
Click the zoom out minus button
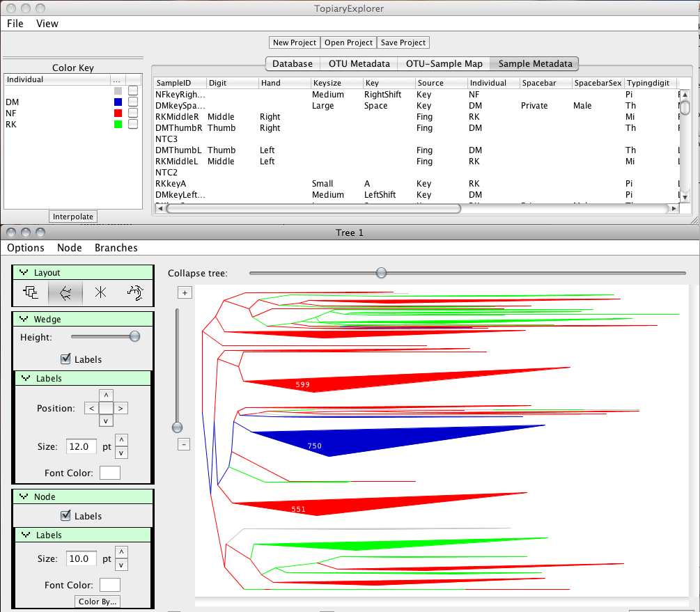[x=184, y=444]
